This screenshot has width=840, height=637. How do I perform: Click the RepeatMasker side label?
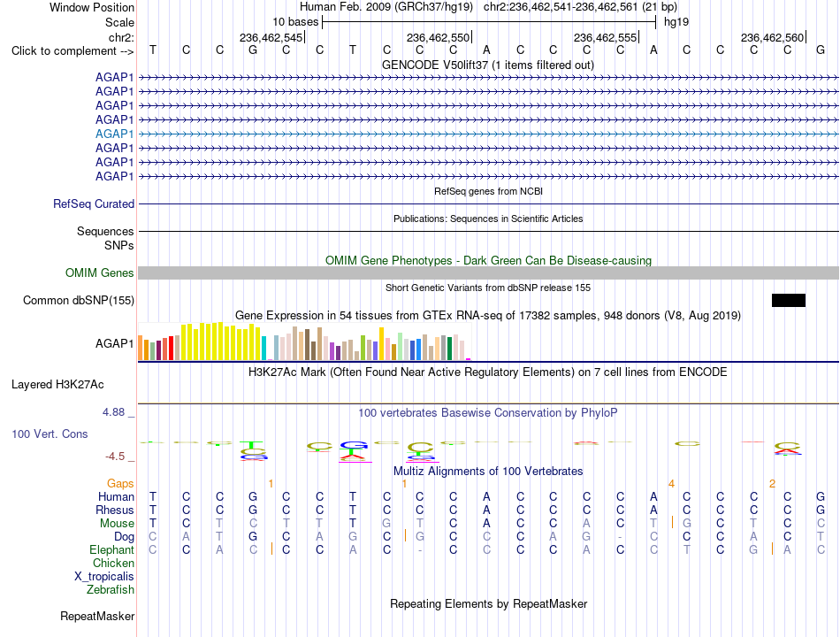point(97,617)
